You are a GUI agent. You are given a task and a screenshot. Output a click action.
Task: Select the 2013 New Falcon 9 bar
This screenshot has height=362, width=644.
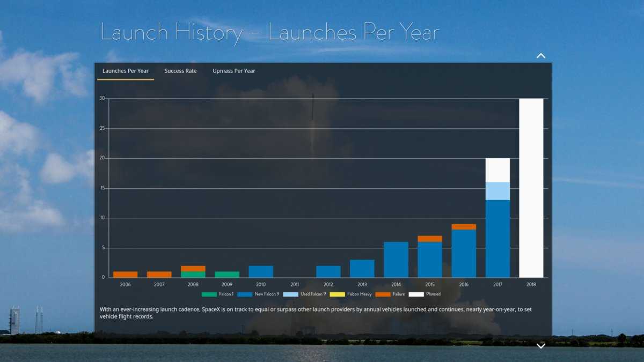point(362,269)
